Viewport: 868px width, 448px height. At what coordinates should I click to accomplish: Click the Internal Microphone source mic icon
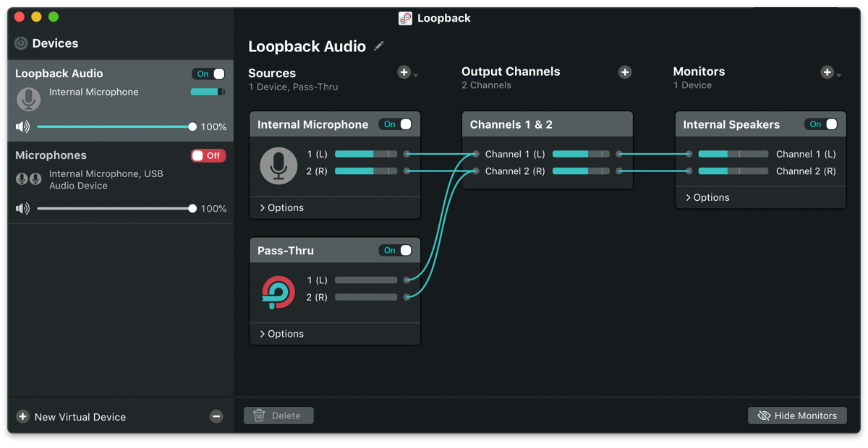point(278,165)
